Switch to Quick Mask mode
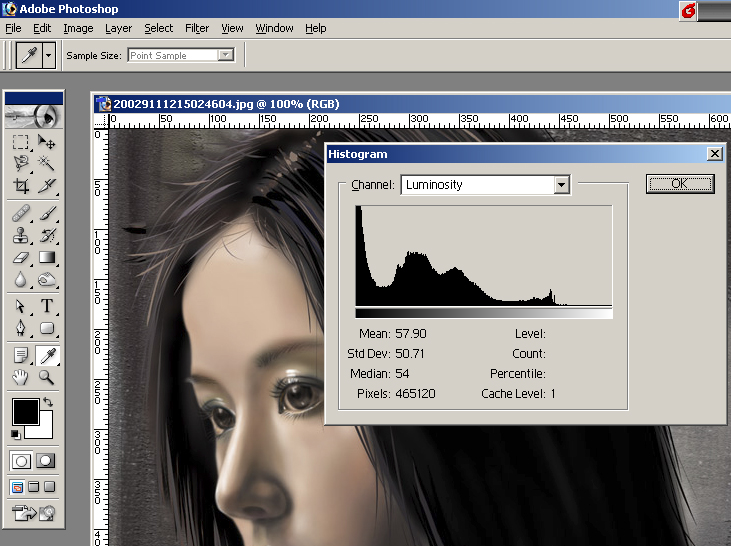This screenshot has height=546, width=731. [x=46, y=461]
